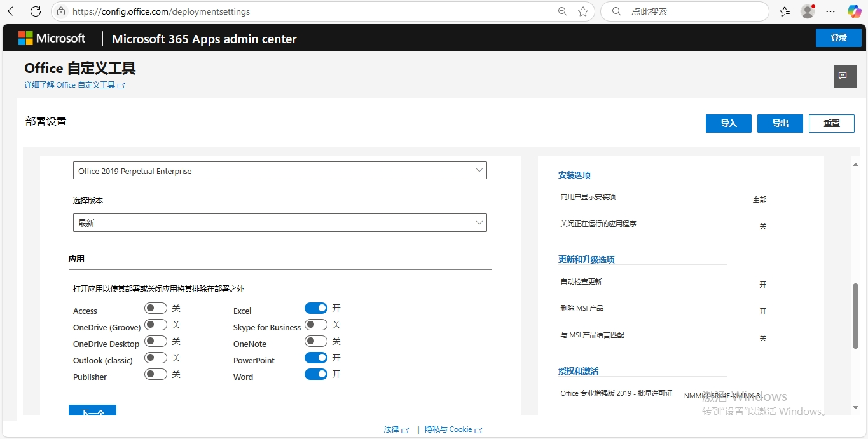Click the site lock icon in address bar
Viewport: 868px width, 439px height.
click(x=61, y=11)
